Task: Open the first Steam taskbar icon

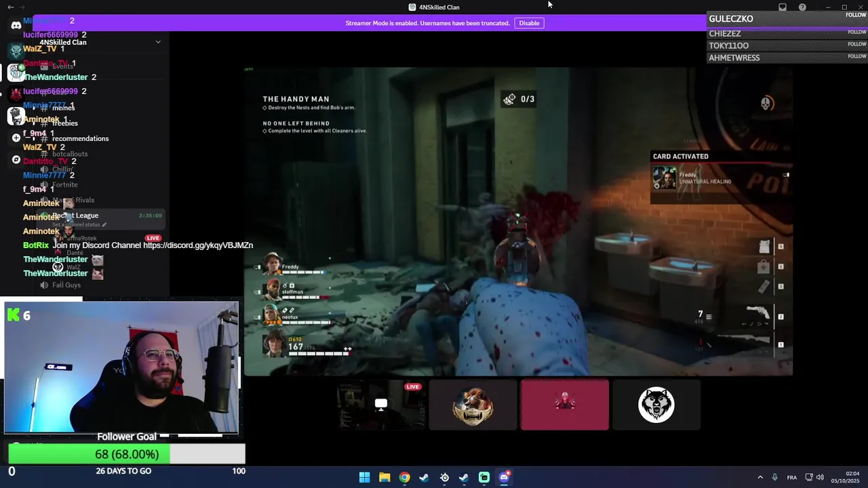Action: pyautogui.click(x=424, y=477)
